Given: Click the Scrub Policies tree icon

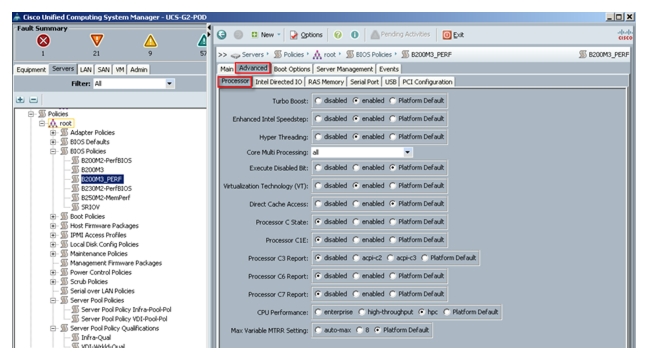Looking at the screenshot, I should tap(64, 282).
